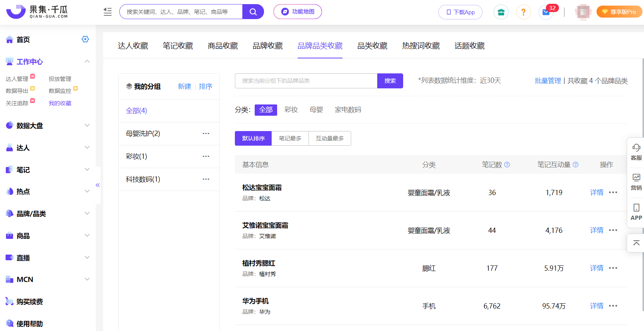Open 购买续费 in sidebar
This screenshot has width=644, height=331.
30,302
